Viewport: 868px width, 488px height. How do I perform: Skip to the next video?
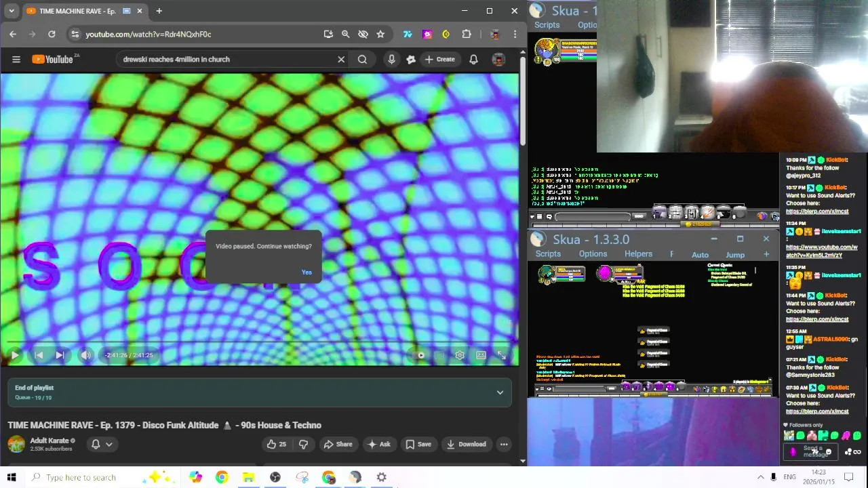tap(60, 355)
